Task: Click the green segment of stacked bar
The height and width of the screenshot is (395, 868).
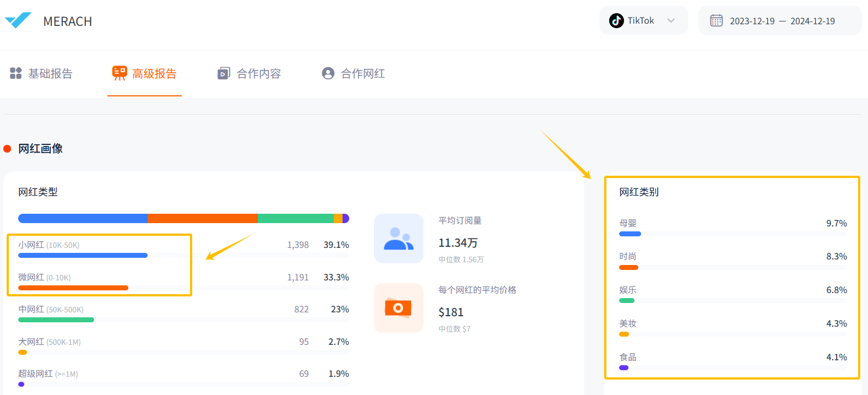Action: click(x=295, y=219)
